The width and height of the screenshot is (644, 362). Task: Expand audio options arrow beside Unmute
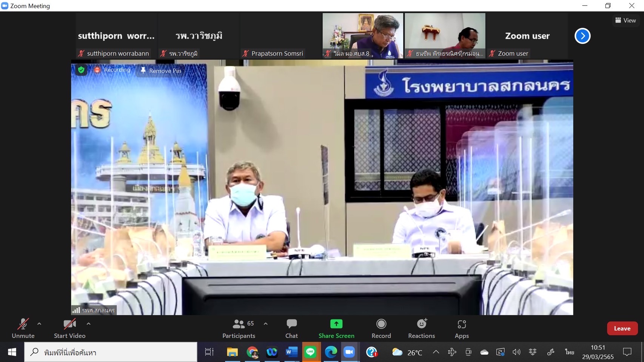39,324
